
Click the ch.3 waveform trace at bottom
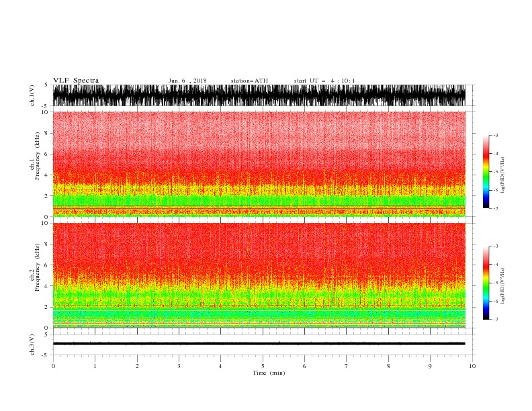259,344
